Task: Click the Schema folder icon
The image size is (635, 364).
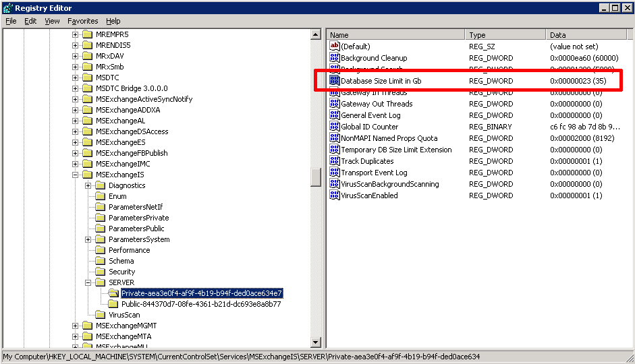Action: 100,261
